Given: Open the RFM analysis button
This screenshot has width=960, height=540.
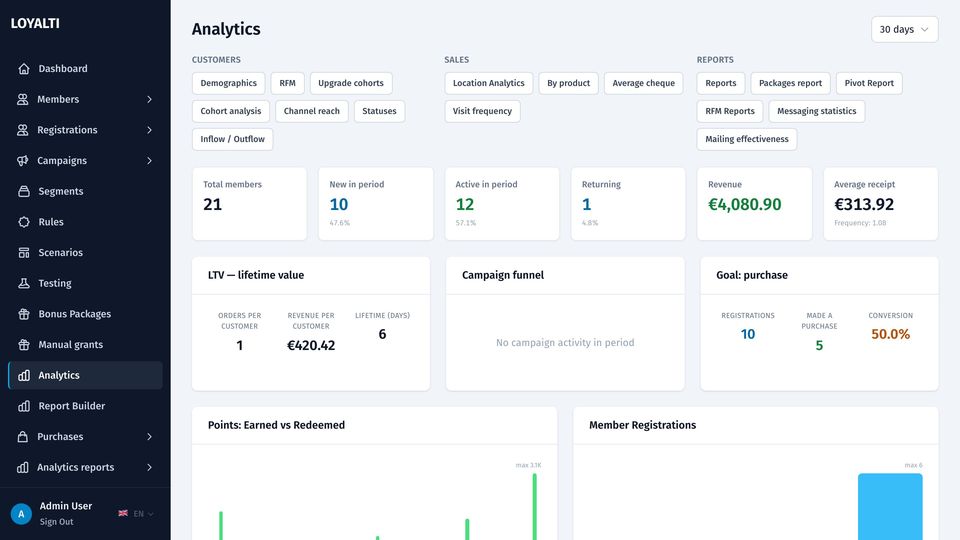Looking at the screenshot, I should point(287,83).
